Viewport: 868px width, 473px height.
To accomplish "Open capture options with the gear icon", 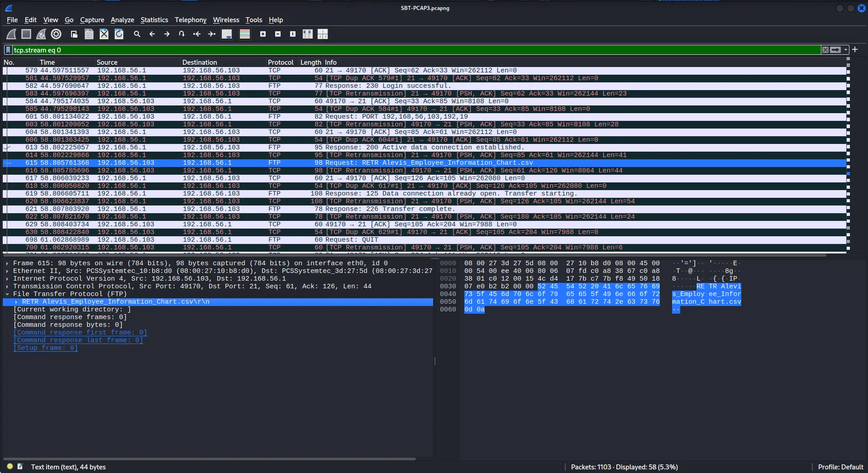I will (x=56, y=34).
